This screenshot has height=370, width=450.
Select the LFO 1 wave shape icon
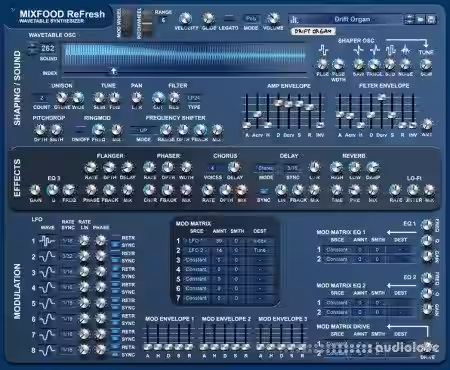click(47, 240)
